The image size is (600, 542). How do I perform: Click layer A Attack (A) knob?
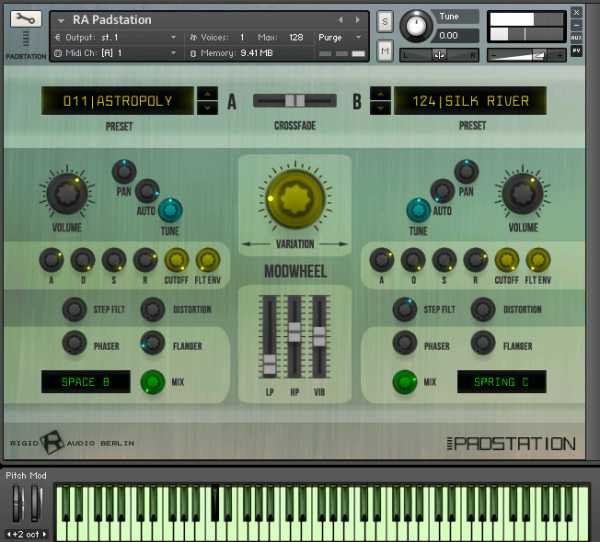click(51, 260)
